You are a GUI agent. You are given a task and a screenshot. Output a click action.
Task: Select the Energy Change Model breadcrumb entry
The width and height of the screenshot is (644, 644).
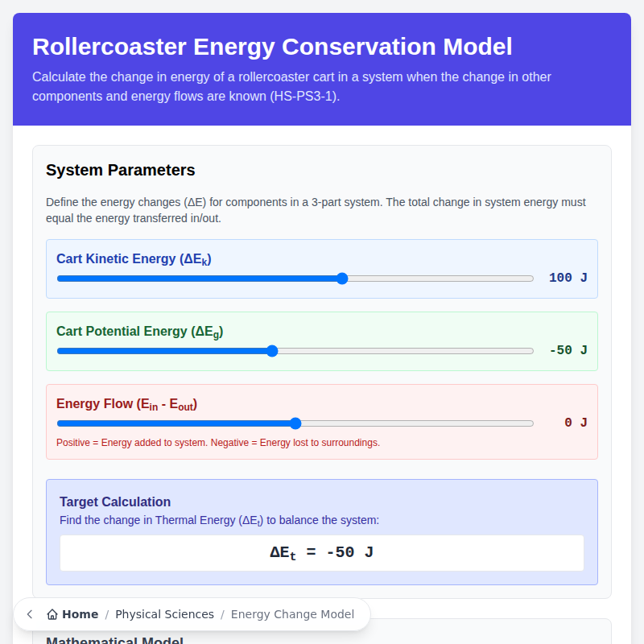[293, 614]
